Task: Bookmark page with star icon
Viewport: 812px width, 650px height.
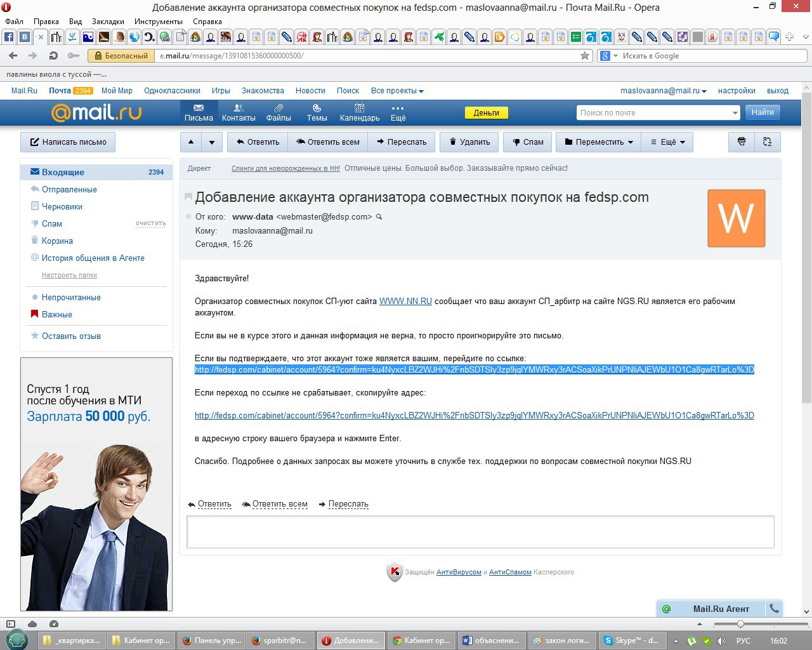Action: click(584, 56)
